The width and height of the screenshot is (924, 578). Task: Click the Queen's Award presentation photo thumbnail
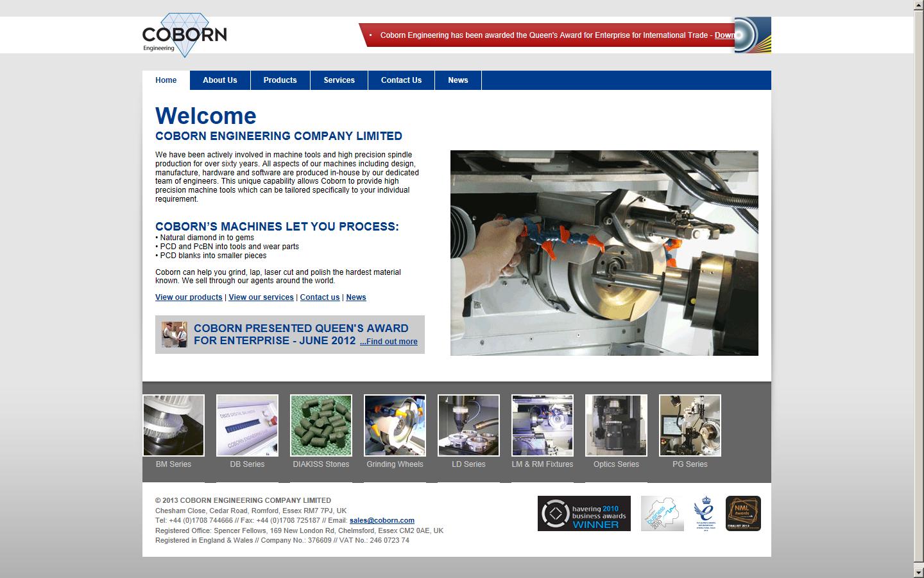point(175,335)
